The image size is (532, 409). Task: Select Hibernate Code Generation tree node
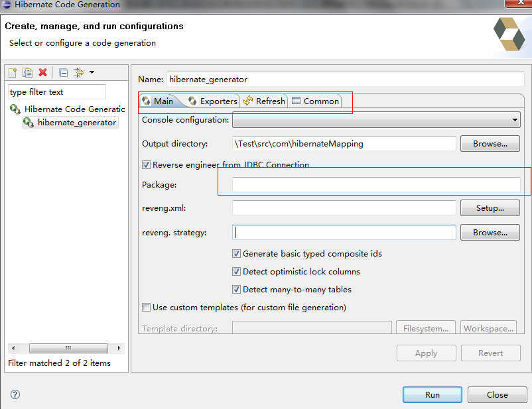point(75,109)
